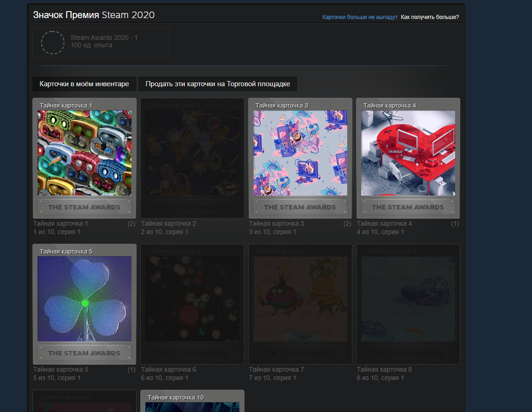The image size is (532, 412).
Task: Click count (1) beside Тайная карточка 4
Action: pos(455,223)
